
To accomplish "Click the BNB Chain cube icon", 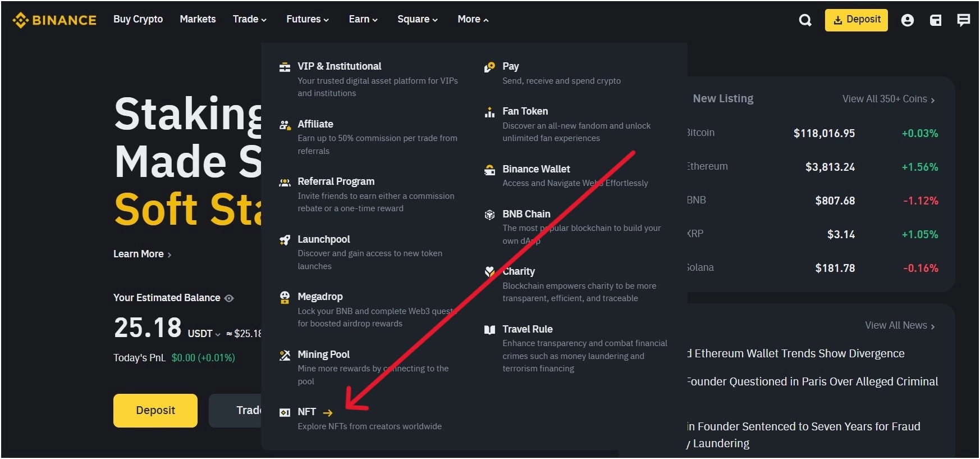I will [x=489, y=215].
